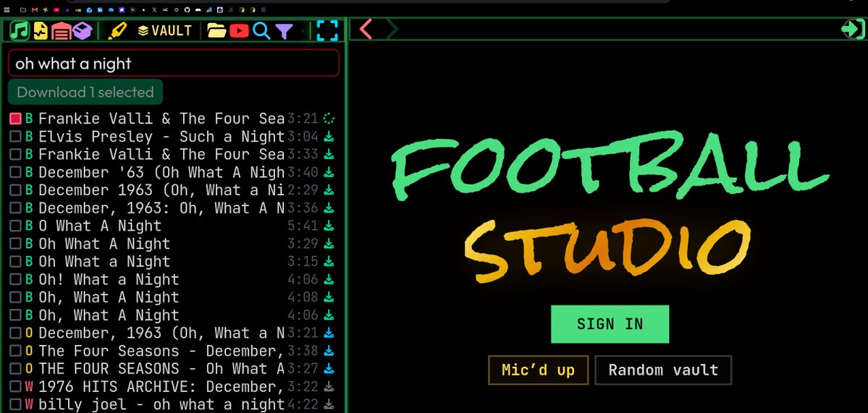Go back with the red left chevron
Image resolution: width=868 pixels, height=413 pixels.
coord(366,29)
